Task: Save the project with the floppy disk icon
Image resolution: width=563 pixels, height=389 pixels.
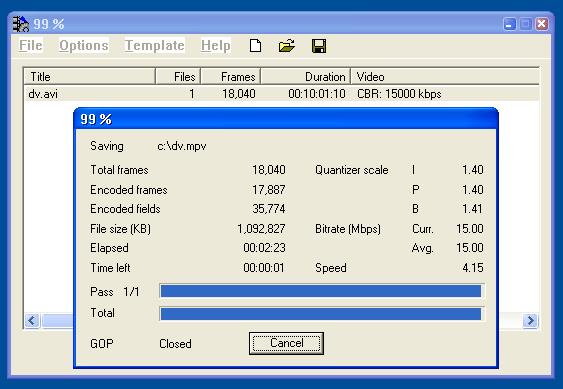Action: (x=319, y=46)
